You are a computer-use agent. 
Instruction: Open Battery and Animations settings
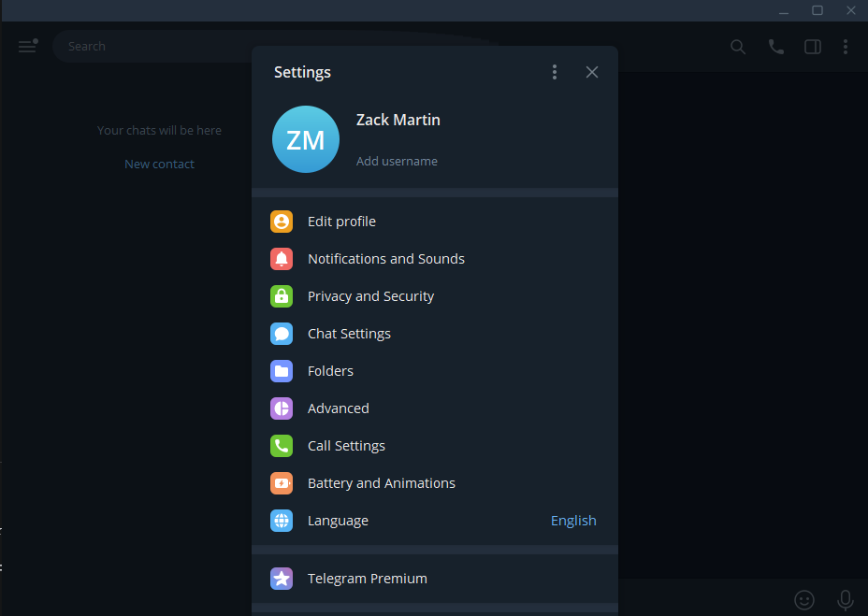pos(435,483)
